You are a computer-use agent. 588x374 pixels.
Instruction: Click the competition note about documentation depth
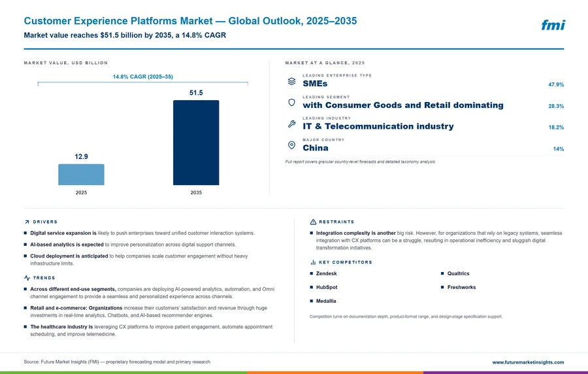406,316
